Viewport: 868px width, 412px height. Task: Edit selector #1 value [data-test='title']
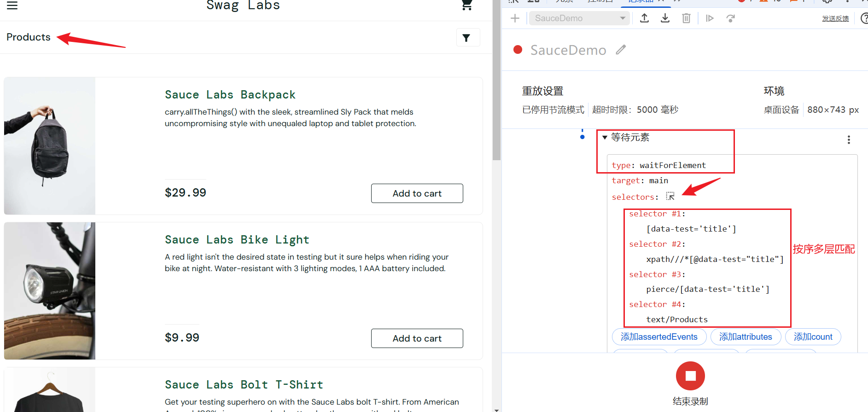point(691,229)
